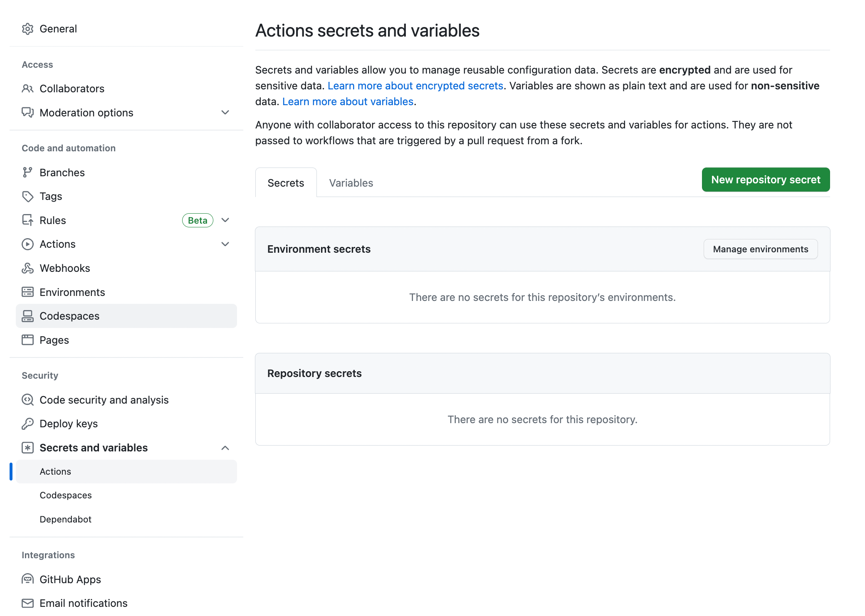Click the Code security shield-search icon
The width and height of the screenshot is (865, 616).
click(x=27, y=400)
